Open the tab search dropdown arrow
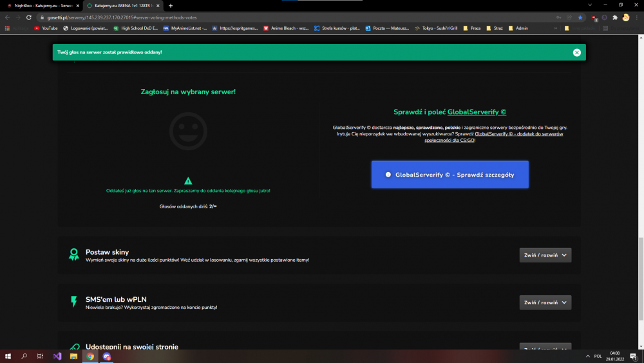The image size is (644, 363). tap(590, 5)
